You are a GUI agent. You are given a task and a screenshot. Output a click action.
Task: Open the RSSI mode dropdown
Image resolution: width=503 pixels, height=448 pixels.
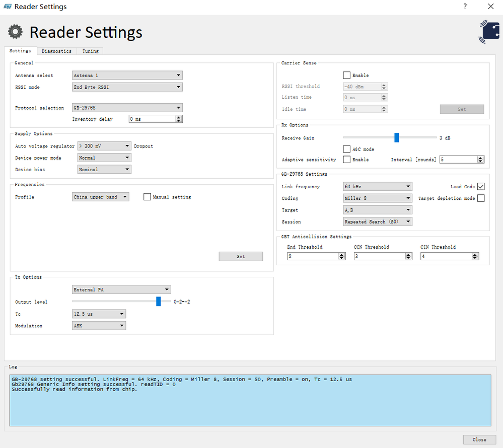click(127, 87)
